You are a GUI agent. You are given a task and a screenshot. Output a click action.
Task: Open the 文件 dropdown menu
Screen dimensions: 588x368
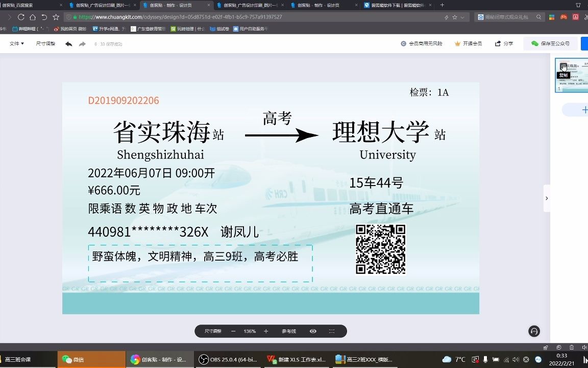[16, 44]
